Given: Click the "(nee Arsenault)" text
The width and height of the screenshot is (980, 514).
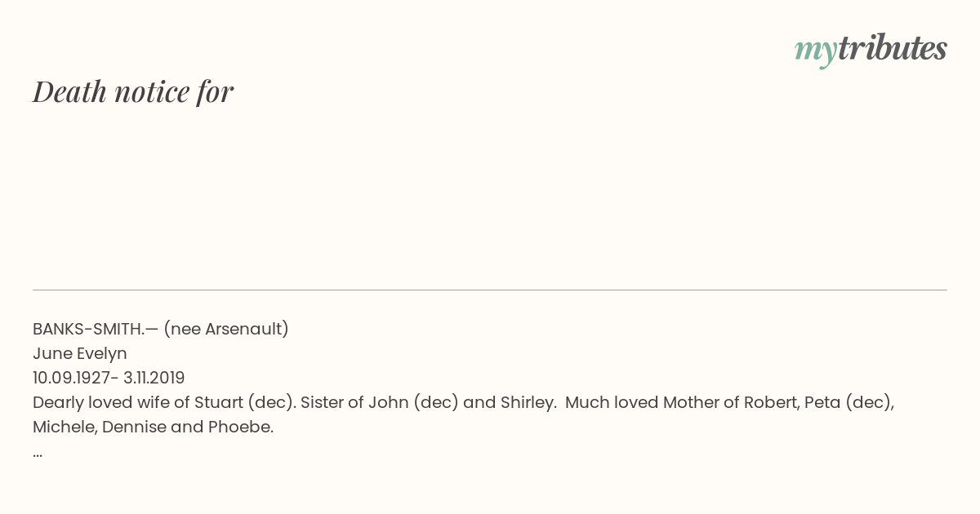Looking at the screenshot, I should (226, 329).
